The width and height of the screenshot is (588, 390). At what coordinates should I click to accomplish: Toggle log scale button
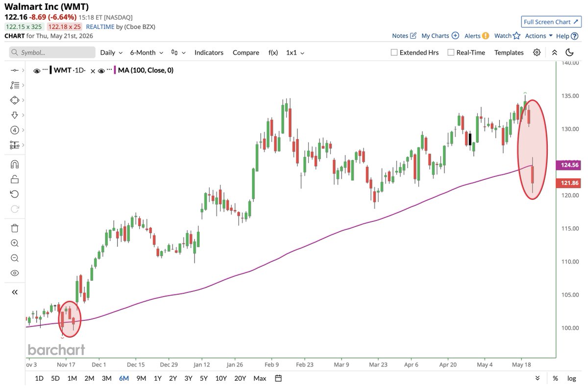(571, 378)
